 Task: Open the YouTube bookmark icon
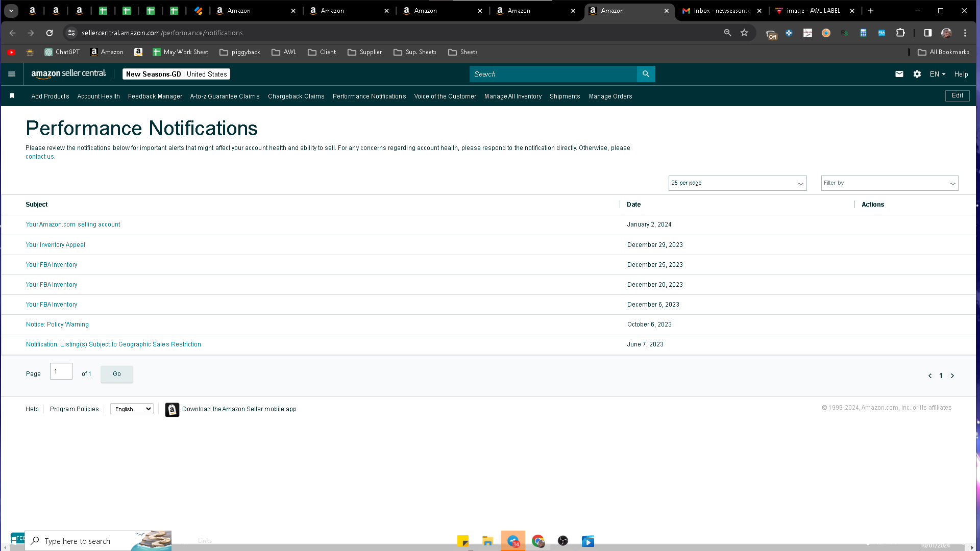(11, 52)
